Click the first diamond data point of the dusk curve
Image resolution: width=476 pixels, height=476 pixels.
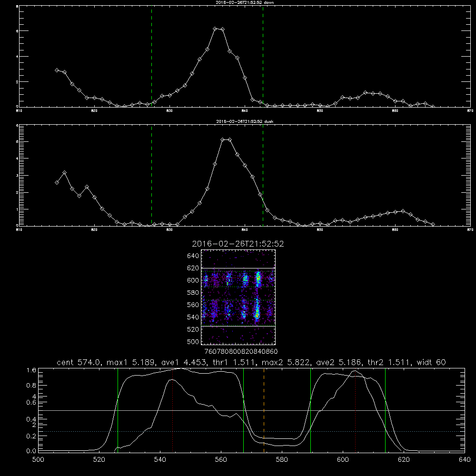pos(57,182)
